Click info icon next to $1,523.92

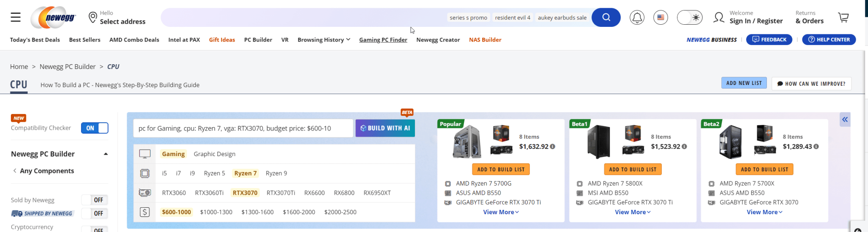684,147
